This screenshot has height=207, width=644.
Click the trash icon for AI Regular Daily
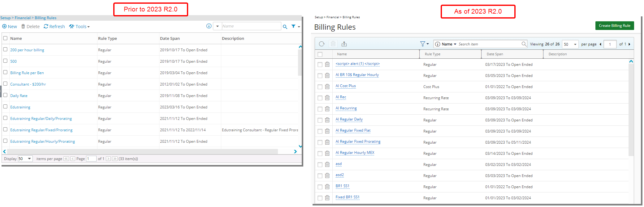tap(327, 120)
